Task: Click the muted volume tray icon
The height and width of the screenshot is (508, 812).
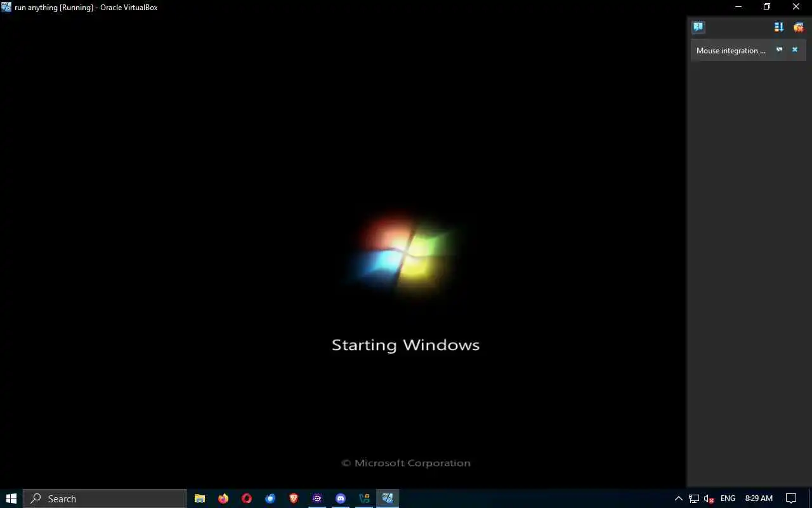Action: coord(709,498)
